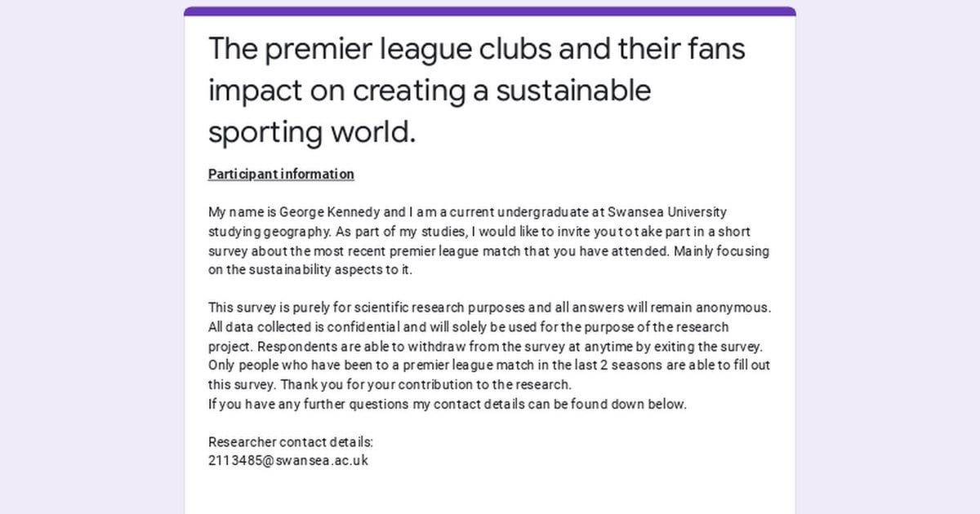This screenshot has height=514, width=980.
Task: Click the line "on the sustainability aspects to it."
Action: pyautogui.click(x=310, y=270)
